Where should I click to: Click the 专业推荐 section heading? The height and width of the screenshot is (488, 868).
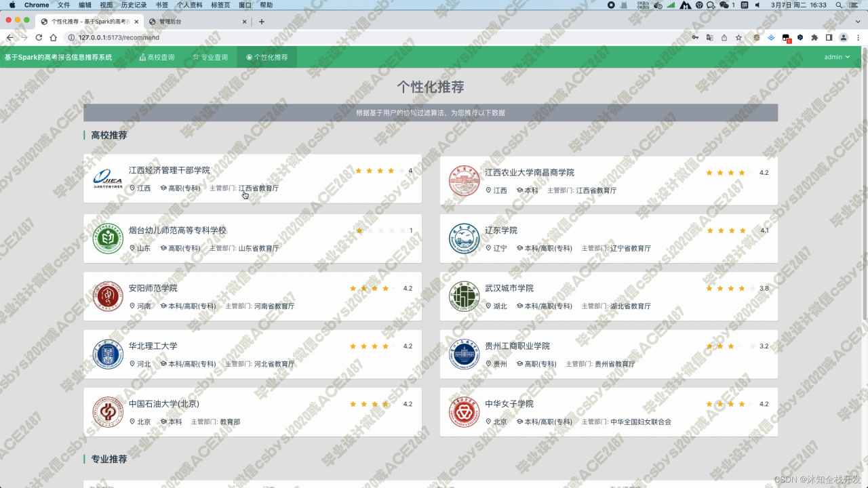(109, 460)
